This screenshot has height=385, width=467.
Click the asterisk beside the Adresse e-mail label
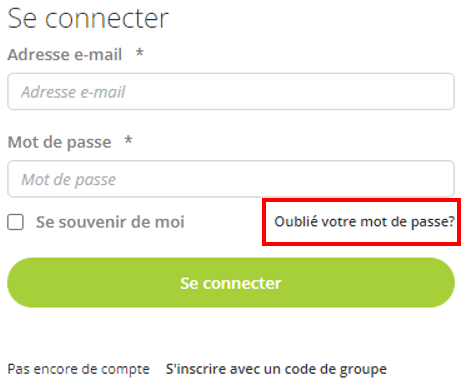(x=140, y=52)
